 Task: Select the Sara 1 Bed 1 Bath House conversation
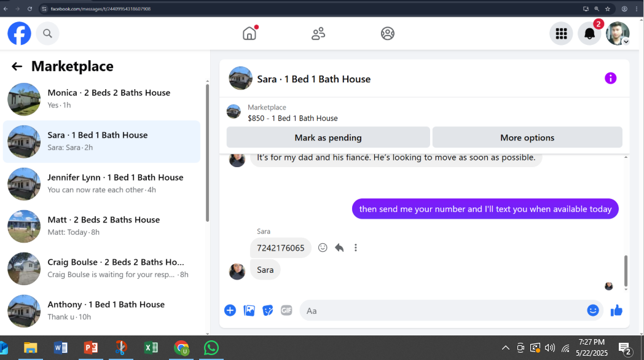point(101,141)
